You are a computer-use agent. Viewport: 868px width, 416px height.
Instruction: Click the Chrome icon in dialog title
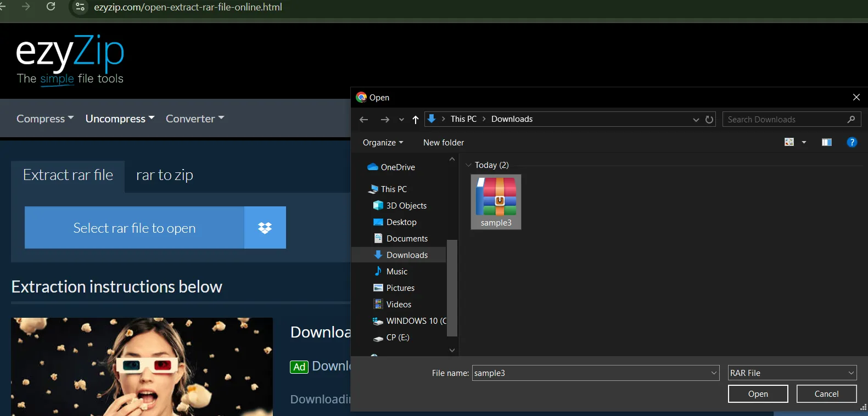point(361,97)
